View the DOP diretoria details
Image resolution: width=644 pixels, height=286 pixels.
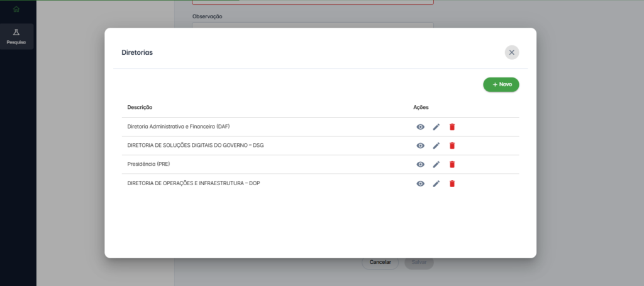(x=420, y=183)
